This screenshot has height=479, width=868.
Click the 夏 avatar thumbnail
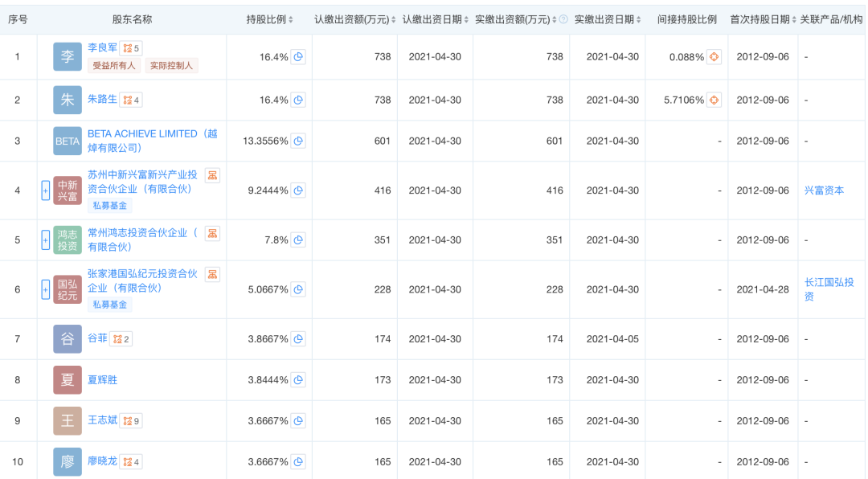coord(68,380)
